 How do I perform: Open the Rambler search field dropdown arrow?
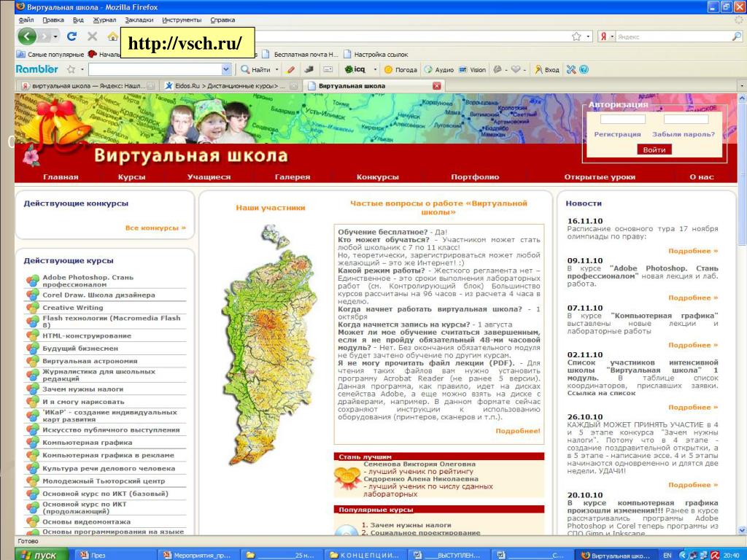[x=226, y=69]
